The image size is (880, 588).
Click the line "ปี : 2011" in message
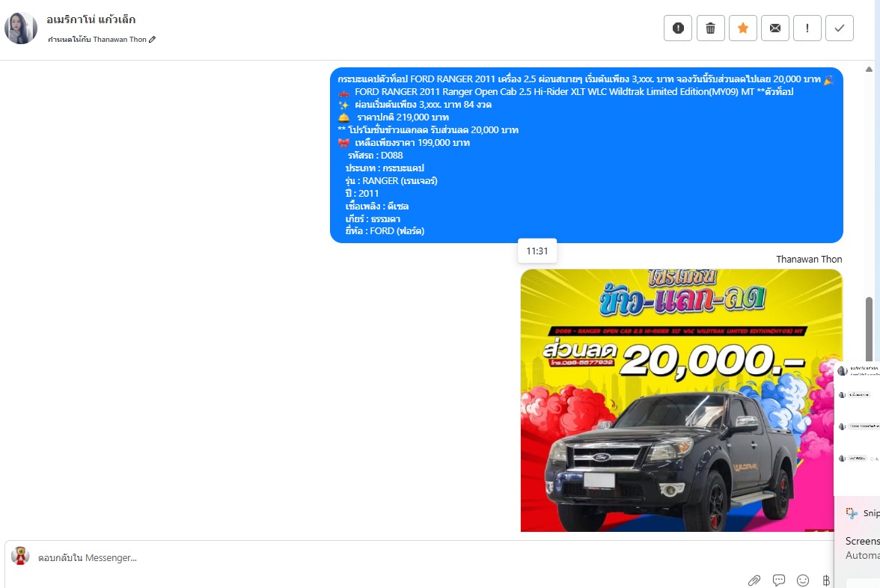click(362, 194)
